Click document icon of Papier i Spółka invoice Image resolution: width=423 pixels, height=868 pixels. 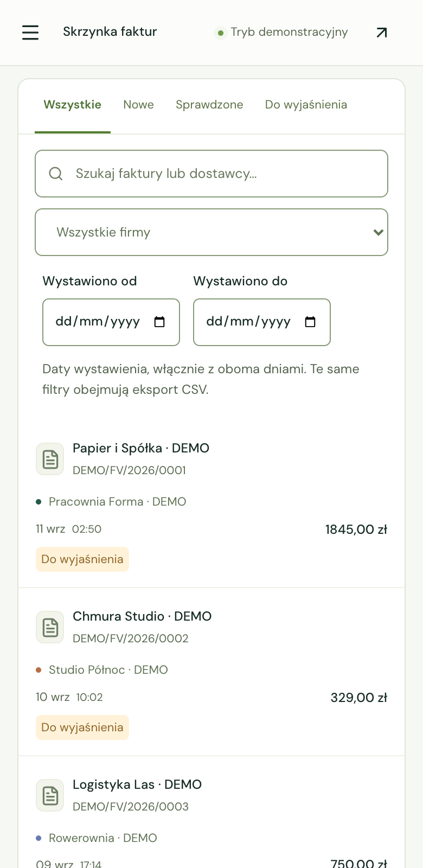(50, 459)
